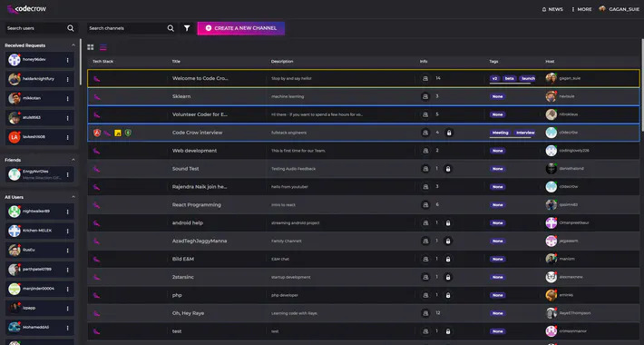
Task: Click members icon in Welcome to Code Crow row
Action: pyautogui.click(x=425, y=78)
